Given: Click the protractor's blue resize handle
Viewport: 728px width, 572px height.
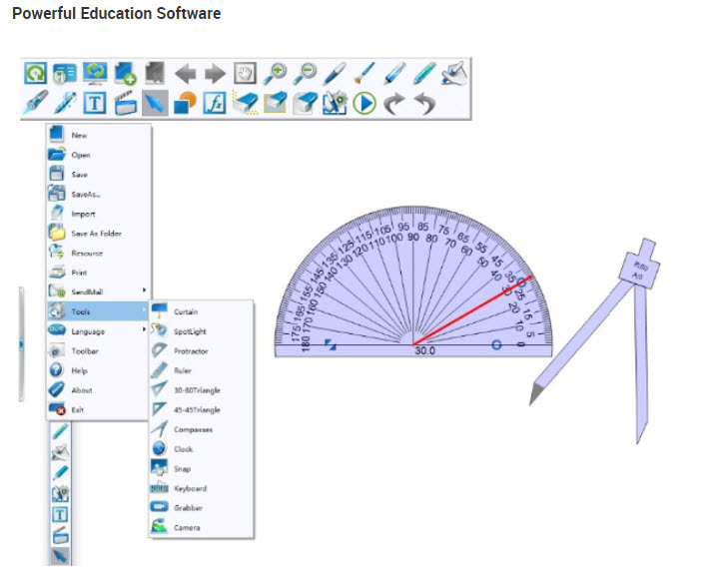Looking at the screenshot, I should [x=331, y=344].
